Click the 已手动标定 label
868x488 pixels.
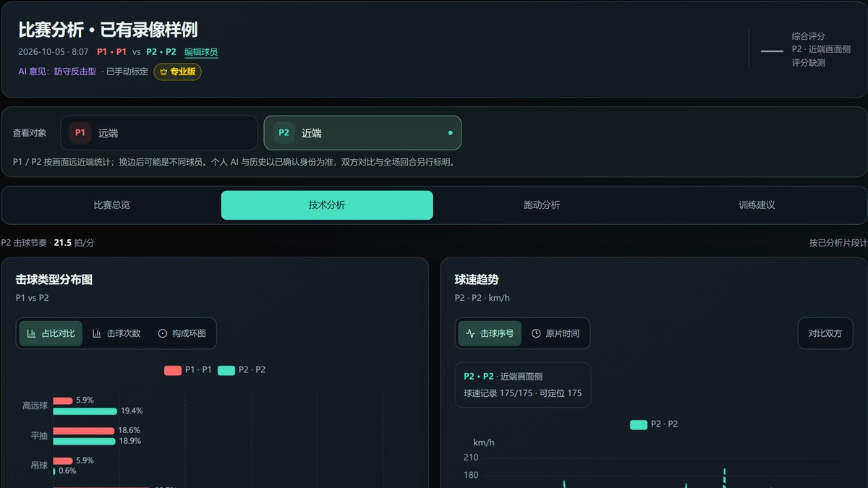point(127,72)
